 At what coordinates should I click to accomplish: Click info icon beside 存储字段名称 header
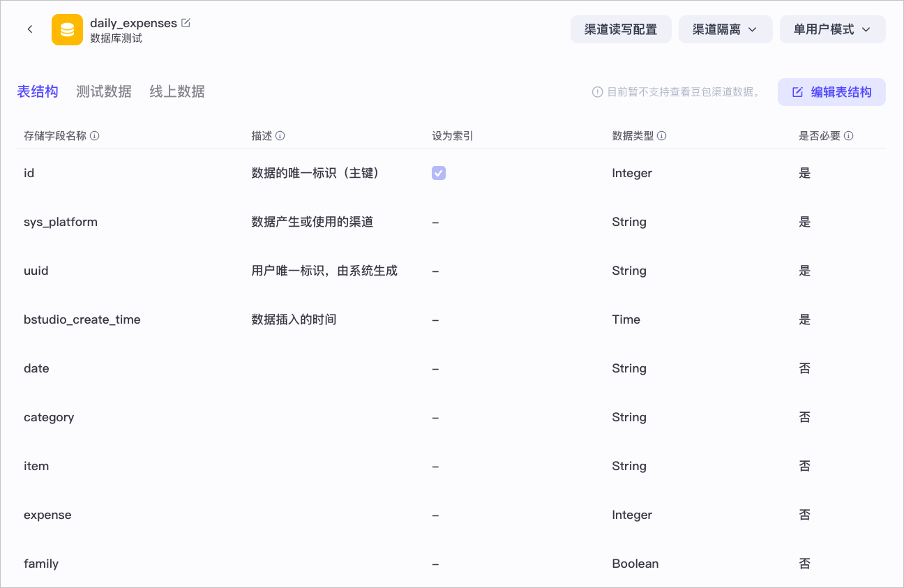pyautogui.click(x=95, y=136)
